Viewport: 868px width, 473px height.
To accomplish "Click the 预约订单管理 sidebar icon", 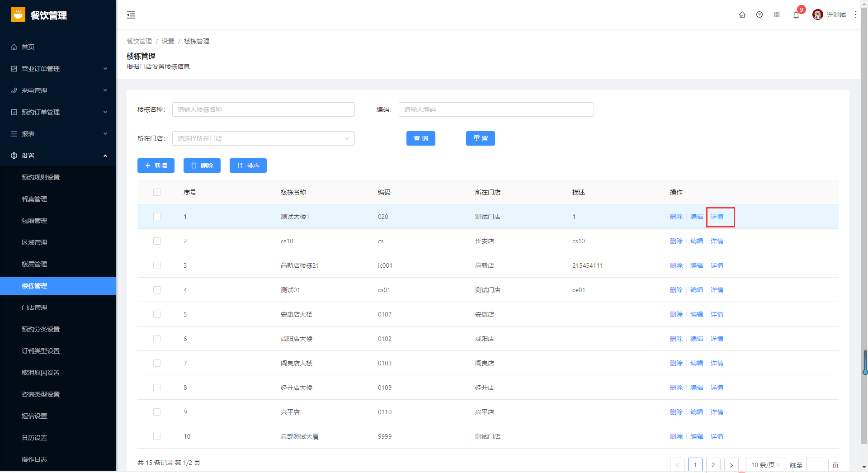I will click(x=14, y=112).
